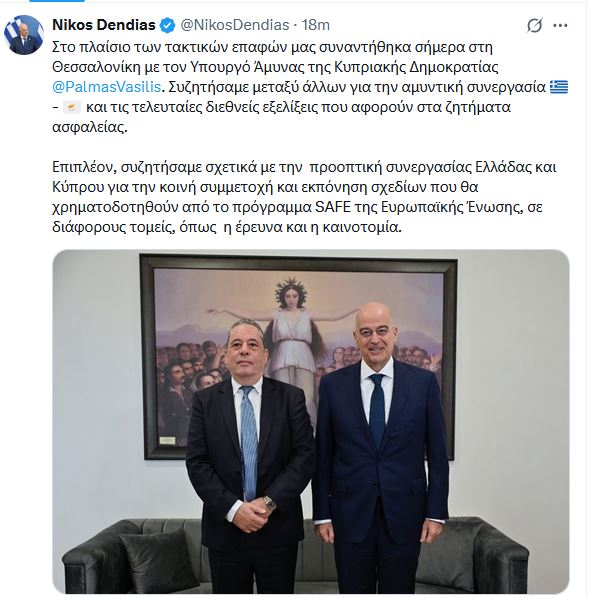Screen dimensions: 589x598
Task: Select the blue active tab indicator at the top
Action: pyautogui.click(x=57, y=1)
